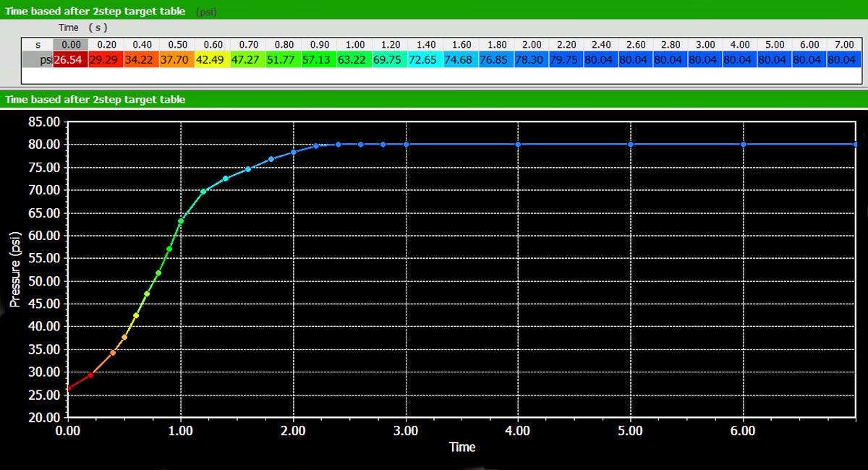This screenshot has width=868, height=470.
Task: Click the 5.00 time column header in table
Action: pyautogui.click(x=773, y=45)
